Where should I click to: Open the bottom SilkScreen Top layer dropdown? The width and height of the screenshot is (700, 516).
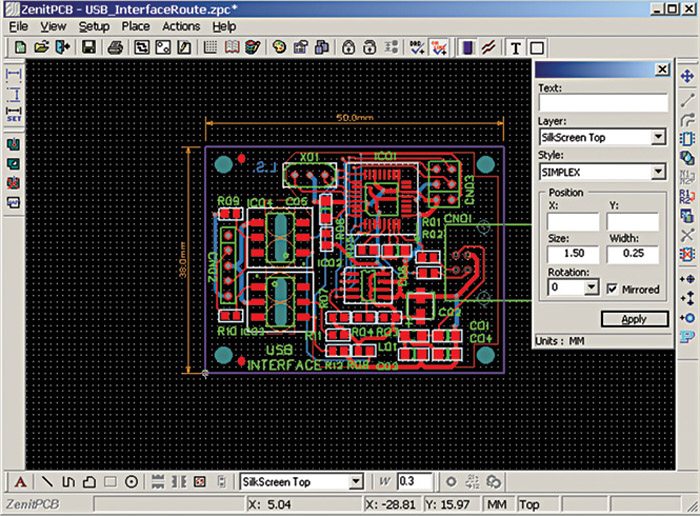(x=354, y=482)
